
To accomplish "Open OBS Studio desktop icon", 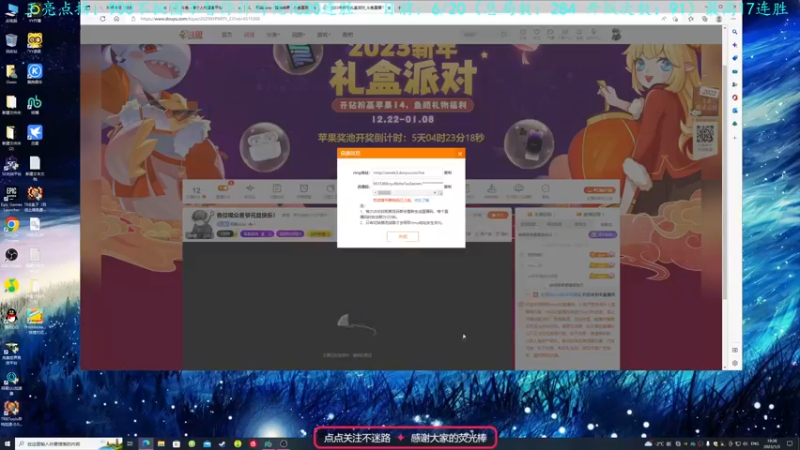I will (11, 255).
